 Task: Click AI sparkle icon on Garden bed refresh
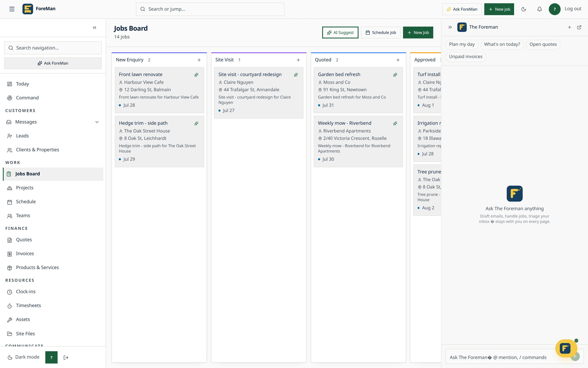pyautogui.click(x=395, y=75)
